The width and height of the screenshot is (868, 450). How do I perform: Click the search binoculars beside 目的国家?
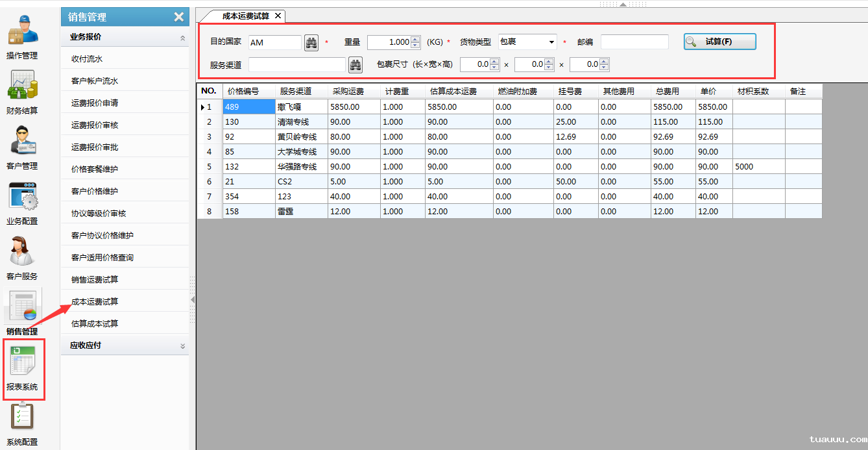(310, 42)
